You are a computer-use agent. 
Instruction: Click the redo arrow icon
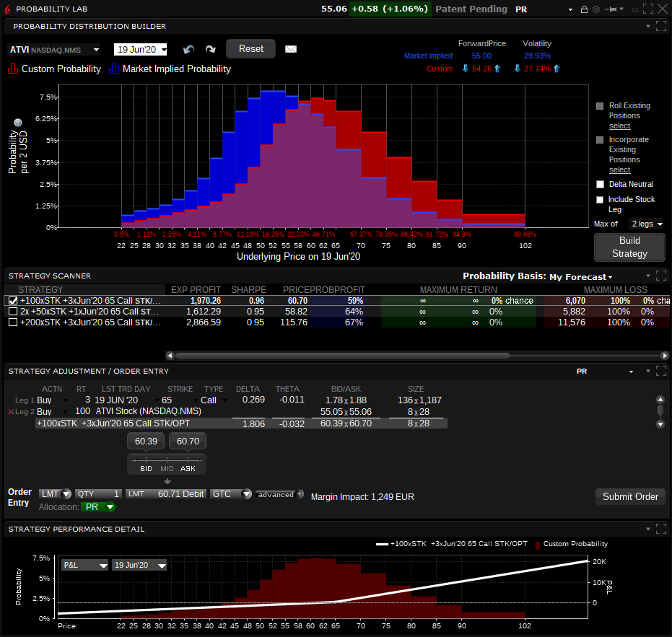pos(211,49)
